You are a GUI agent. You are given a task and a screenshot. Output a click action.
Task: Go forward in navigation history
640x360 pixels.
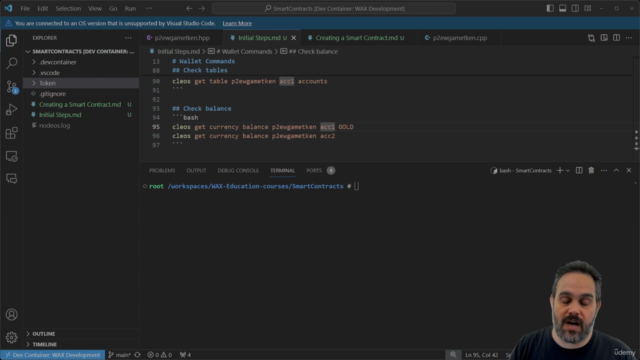pos(202,9)
